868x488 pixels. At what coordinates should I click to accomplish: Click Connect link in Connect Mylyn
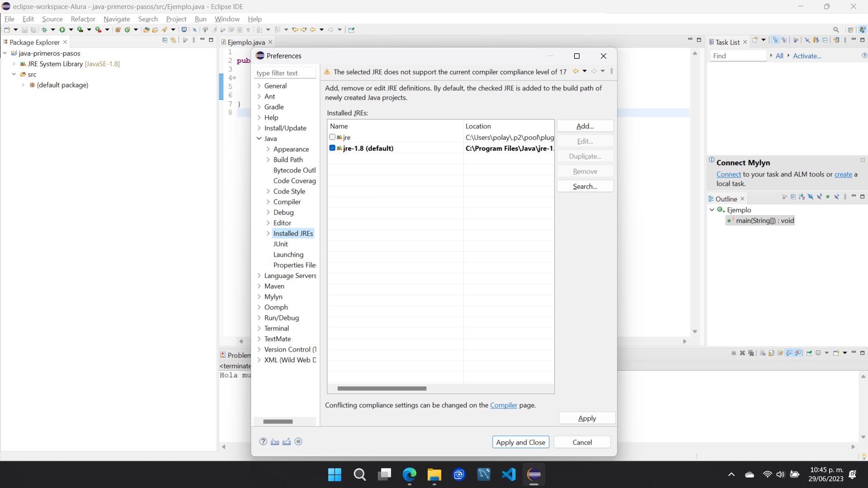(x=728, y=174)
